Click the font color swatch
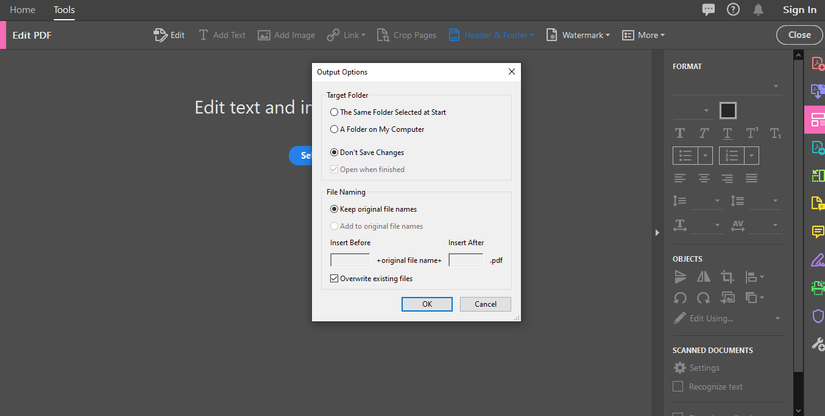The image size is (825, 416). (x=728, y=110)
